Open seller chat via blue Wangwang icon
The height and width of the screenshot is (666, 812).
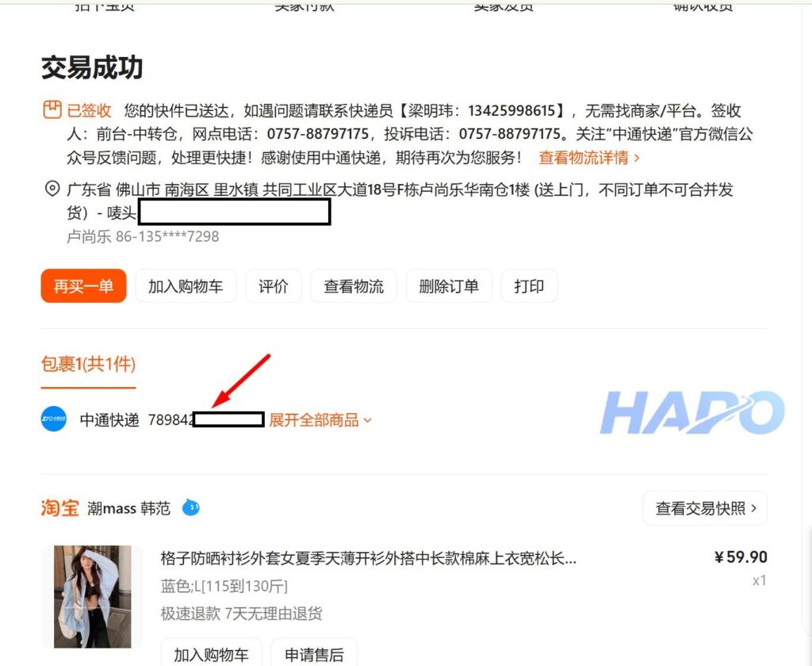click(x=190, y=507)
